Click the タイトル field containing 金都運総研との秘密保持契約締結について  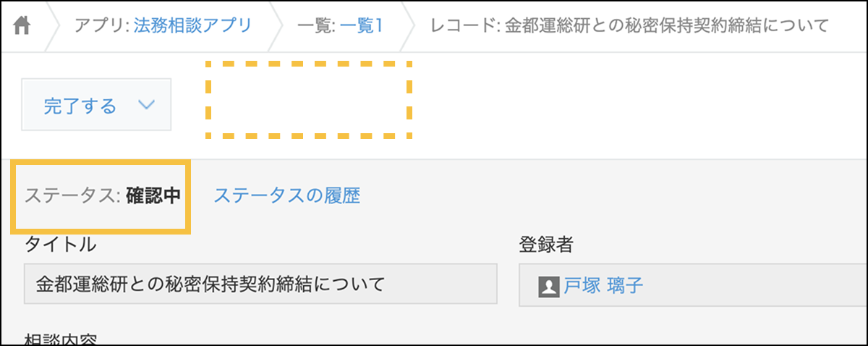tap(260, 284)
